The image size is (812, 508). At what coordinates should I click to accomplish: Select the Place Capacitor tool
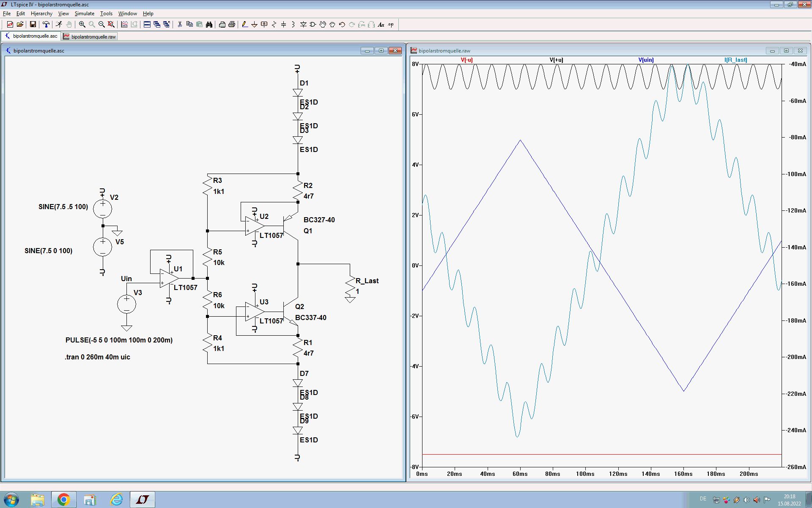tap(283, 25)
